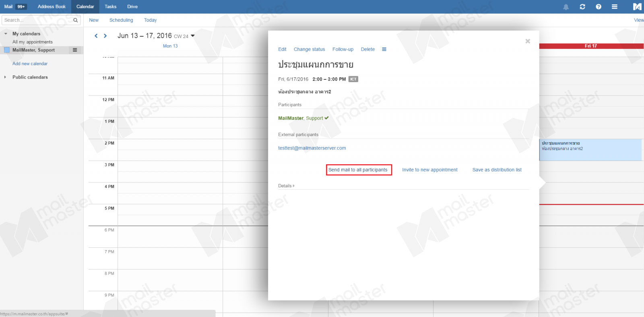644x317 pixels.
Task: Close the appointment detail popup
Action: point(528,41)
